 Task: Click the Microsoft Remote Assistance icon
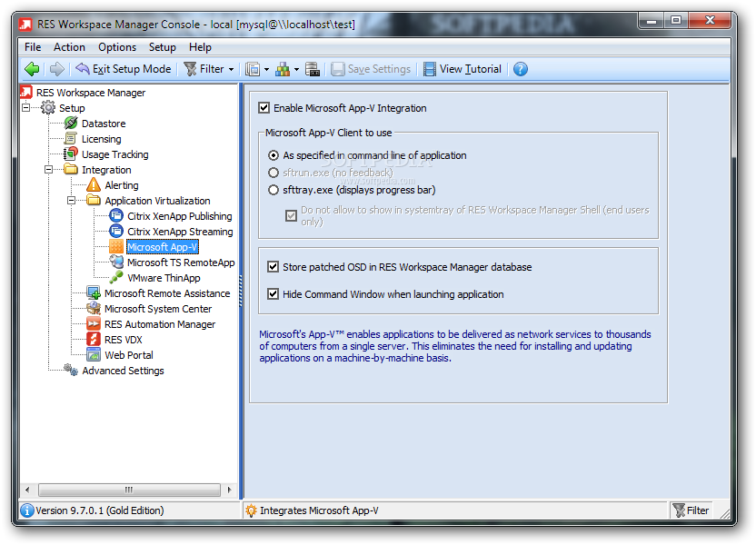point(94,292)
